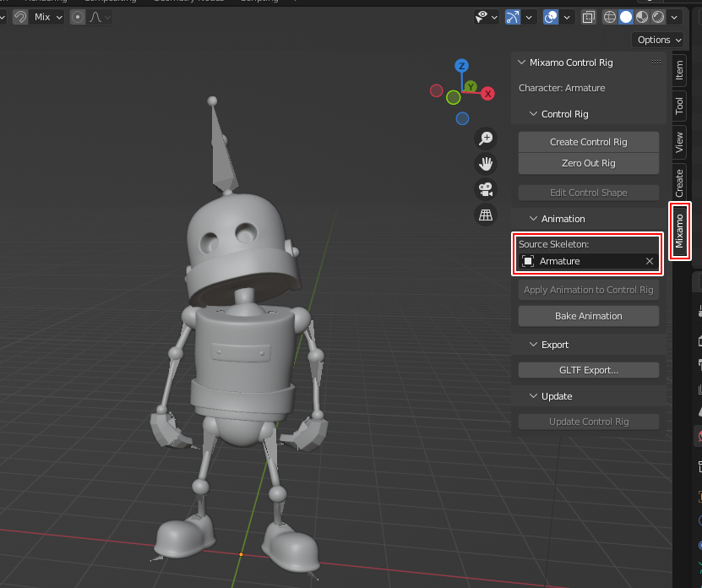Open the Mix dropdown in header
The height and width of the screenshot is (588, 702).
(47, 17)
